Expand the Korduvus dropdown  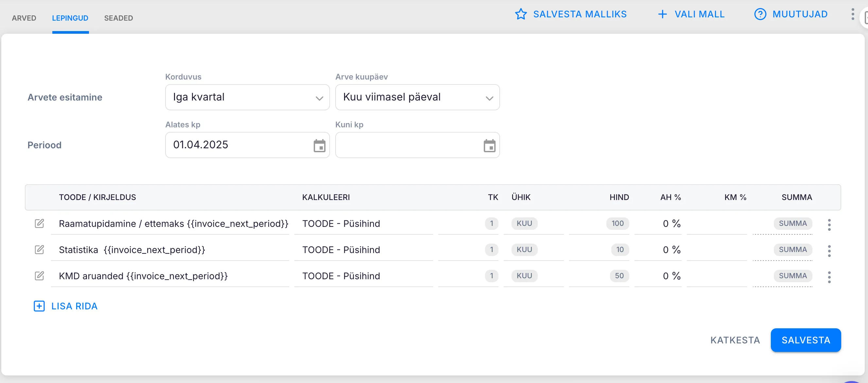[247, 97]
